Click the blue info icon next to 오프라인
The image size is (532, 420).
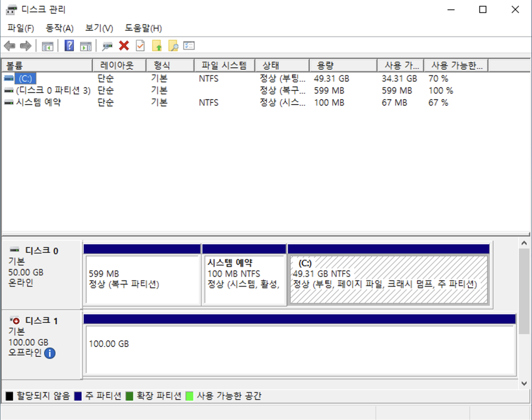pyautogui.click(x=50, y=353)
